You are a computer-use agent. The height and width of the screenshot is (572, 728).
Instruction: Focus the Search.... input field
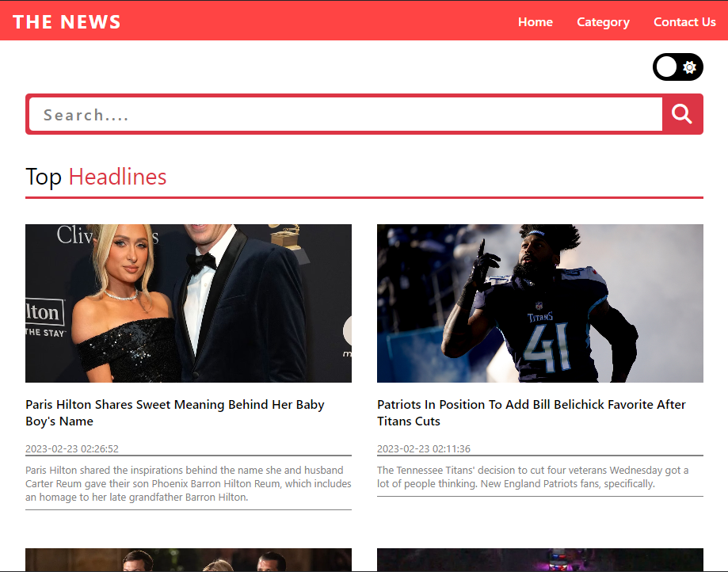pos(345,114)
